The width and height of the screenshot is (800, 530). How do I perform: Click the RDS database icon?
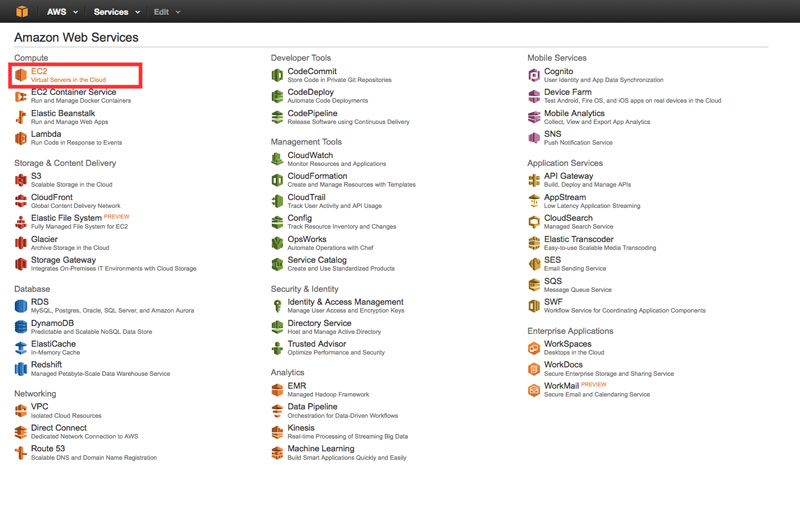[x=20, y=306]
